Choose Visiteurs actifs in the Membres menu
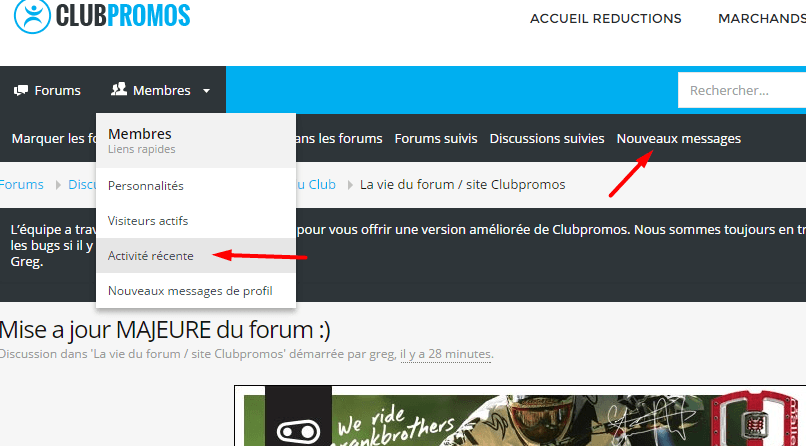The width and height of the screenshot is (806, 446). [x=148, y=220]
